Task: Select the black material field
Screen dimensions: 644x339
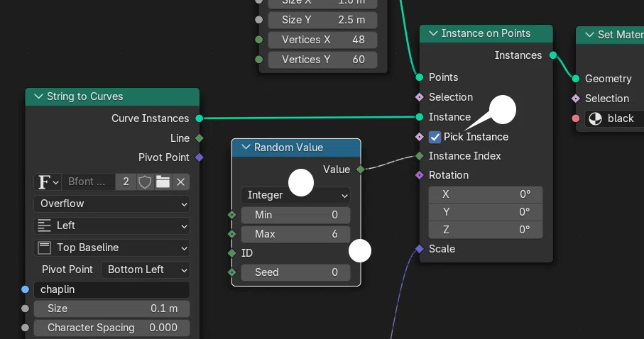Action: click(614, 118)
